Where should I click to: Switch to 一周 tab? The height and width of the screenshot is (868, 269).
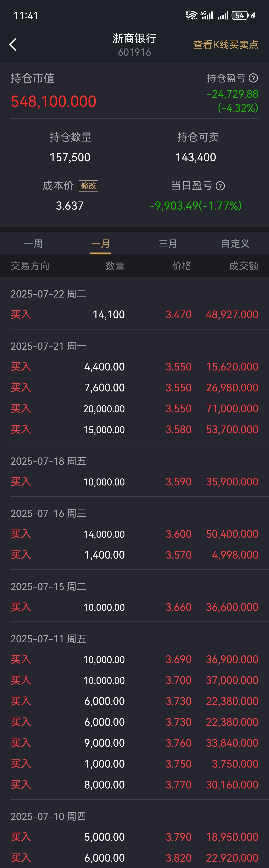click(x=34, y=243)
